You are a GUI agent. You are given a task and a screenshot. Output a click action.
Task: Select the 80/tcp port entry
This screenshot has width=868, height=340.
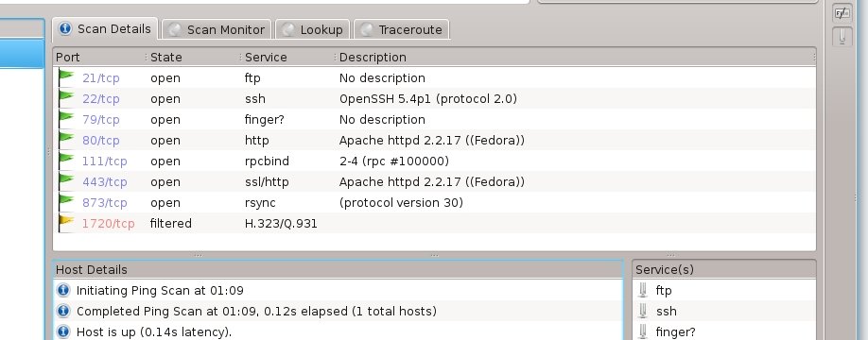pyautogui.click(x=101, y=141)
